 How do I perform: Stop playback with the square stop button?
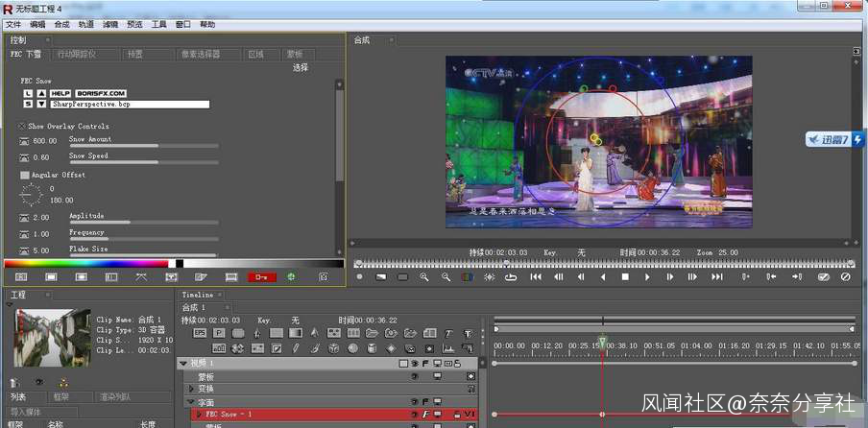[x=625, y=277]
